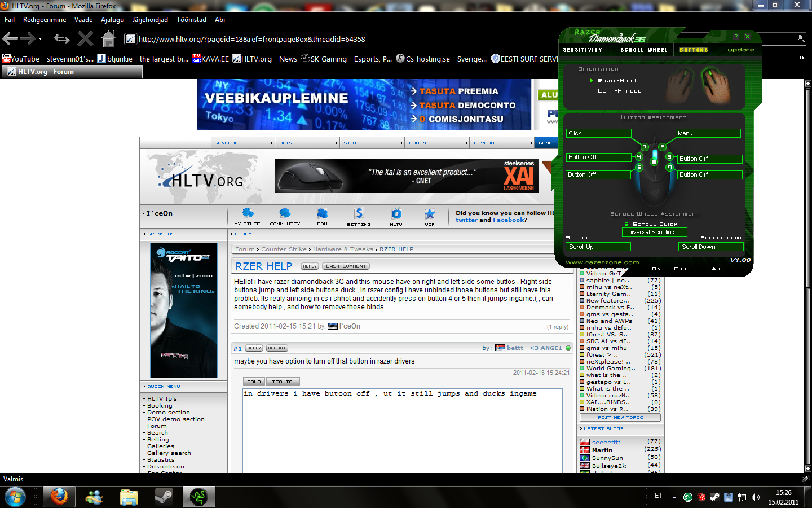
Task: Open Button Off dropdown for button 4
Action: click(x=598, y=157)
